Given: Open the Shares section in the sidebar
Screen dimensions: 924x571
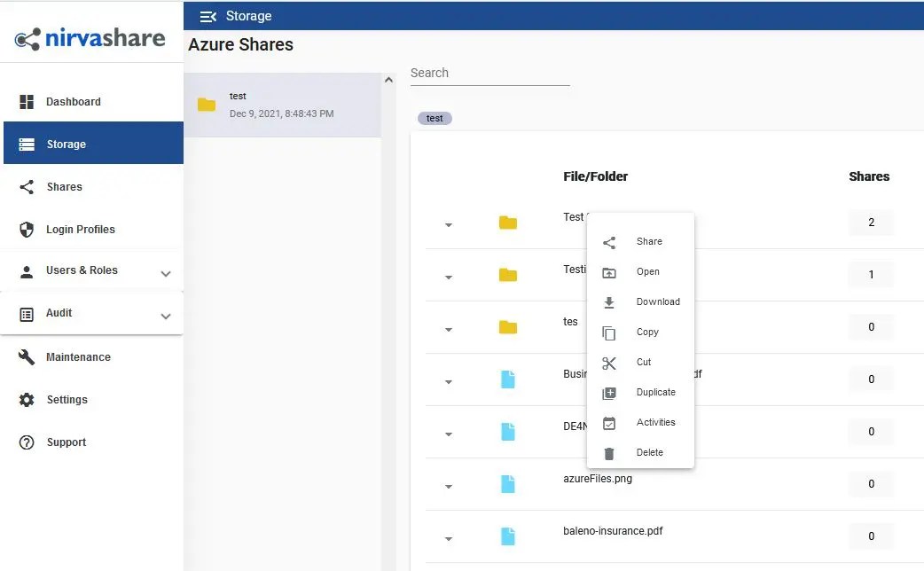Looking at the screenshot, I should tap(63, 186).
